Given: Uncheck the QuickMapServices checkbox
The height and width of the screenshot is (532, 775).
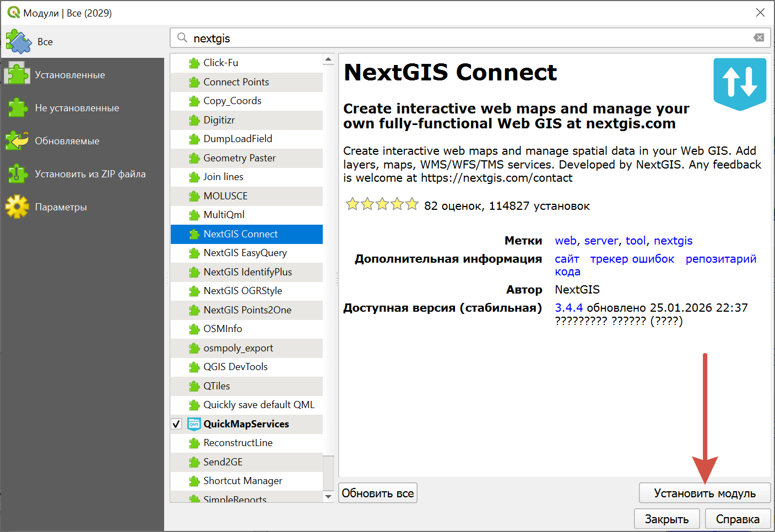Looking at the screenshot, I should (177, 424).
